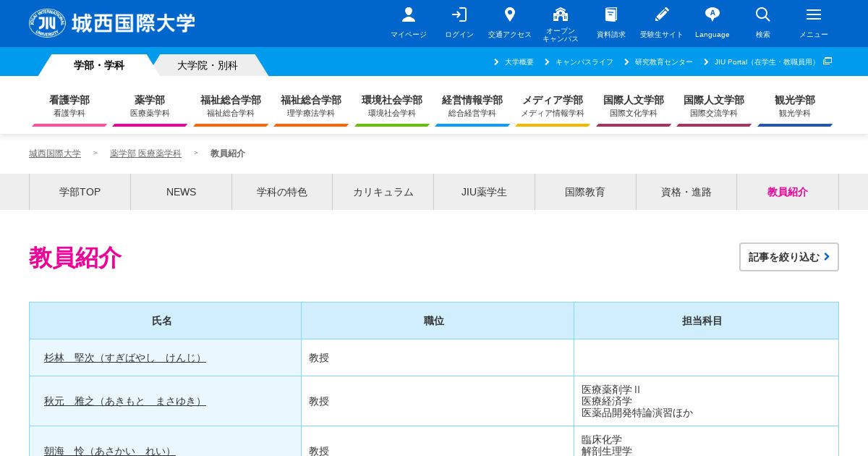The image size is (868, 456).
Task: Expand 記事を絞り込む filter button
Action: tap(789, 257)
